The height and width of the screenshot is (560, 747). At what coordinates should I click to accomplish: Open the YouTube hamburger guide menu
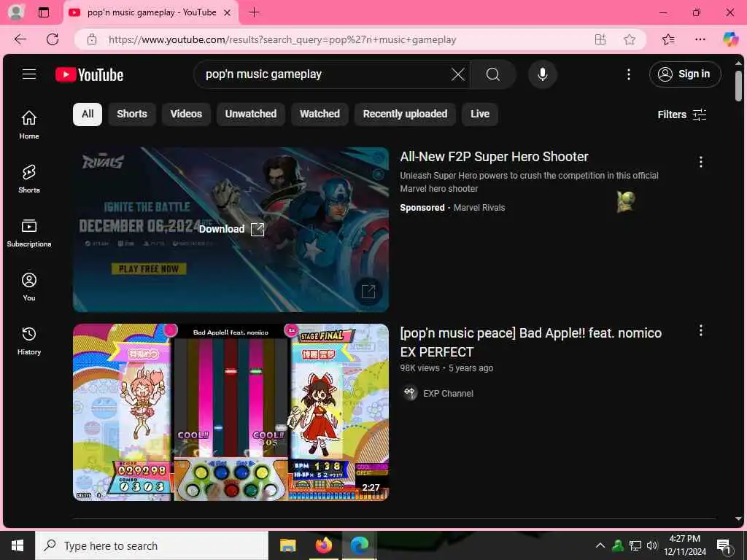[x=29, y=74]
